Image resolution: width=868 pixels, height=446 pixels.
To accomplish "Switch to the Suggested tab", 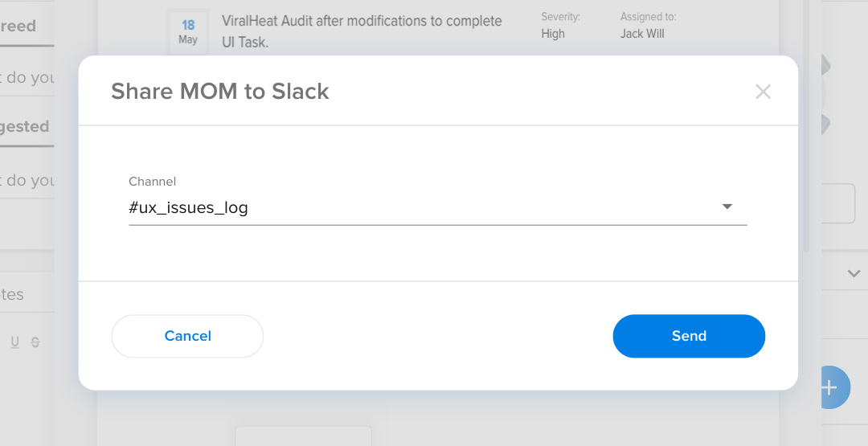I will [x=25, y=127].
